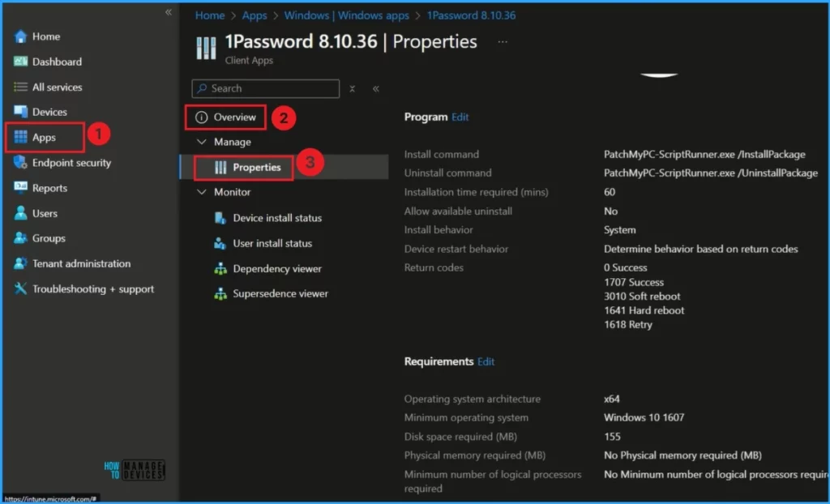This screenshot has width=830, height=504.
Task: Click the Home icon in sidebar
Action: click(x=20, y=36)
